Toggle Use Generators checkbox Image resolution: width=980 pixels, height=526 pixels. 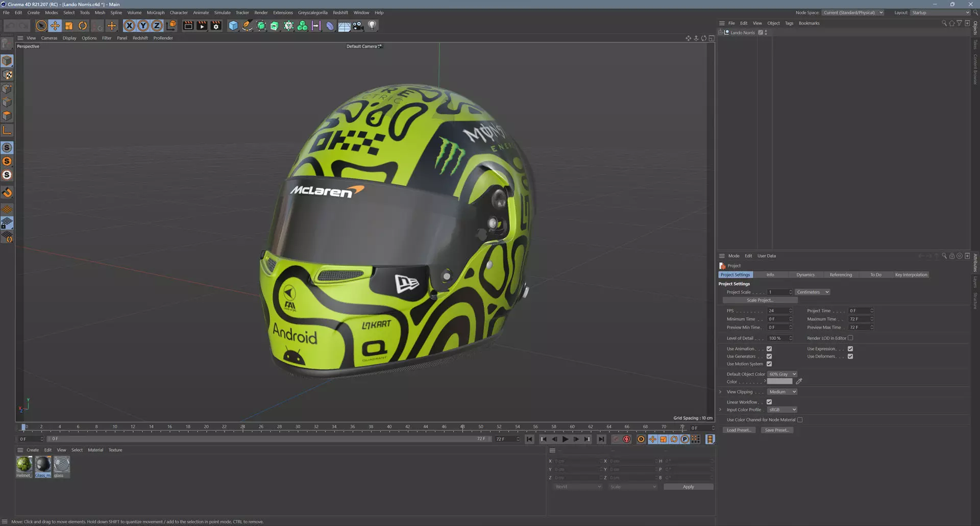click(x=769, y=357)
